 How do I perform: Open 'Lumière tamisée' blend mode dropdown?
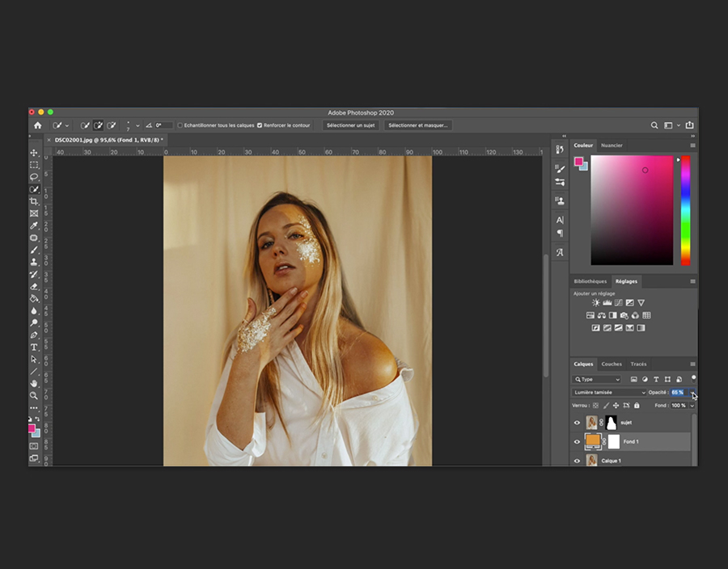coord(608,392)
